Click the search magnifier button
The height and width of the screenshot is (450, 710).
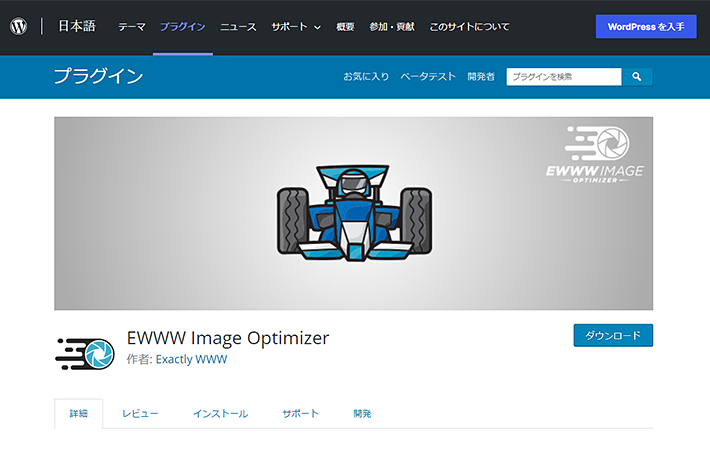click(x=637, y=77)
